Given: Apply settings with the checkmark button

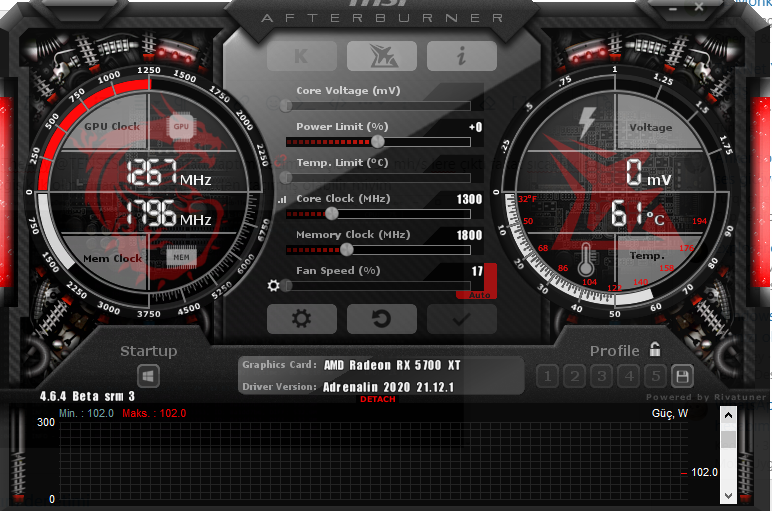Looking at the screenshot, I should [462, 319].
